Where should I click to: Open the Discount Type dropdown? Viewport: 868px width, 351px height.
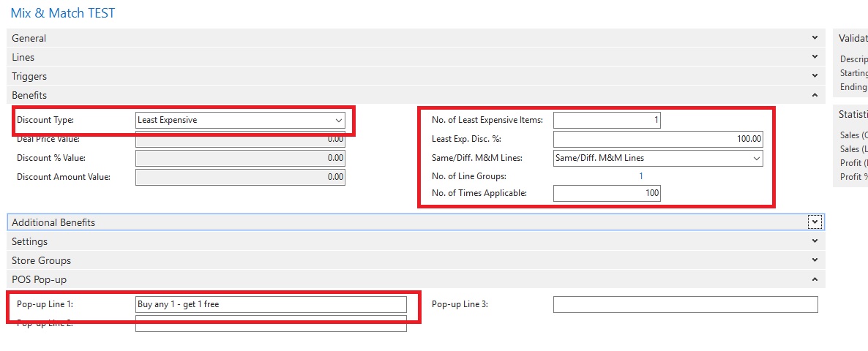338,120
